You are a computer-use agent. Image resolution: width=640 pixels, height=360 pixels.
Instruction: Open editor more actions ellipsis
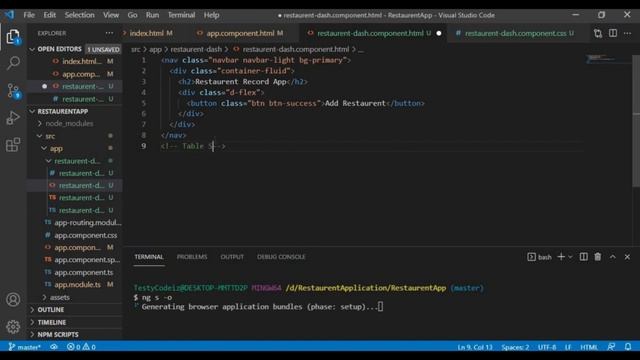[x=627, y=33]
